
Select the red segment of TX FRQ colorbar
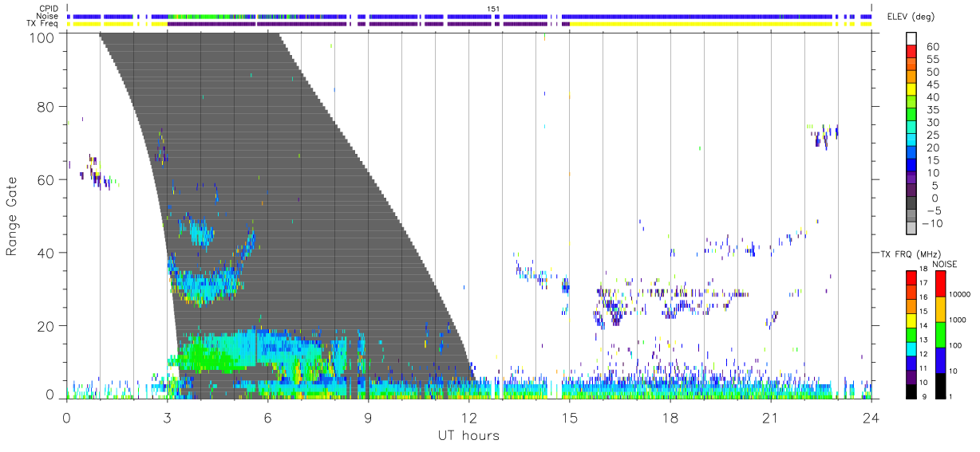click(911, 277)
